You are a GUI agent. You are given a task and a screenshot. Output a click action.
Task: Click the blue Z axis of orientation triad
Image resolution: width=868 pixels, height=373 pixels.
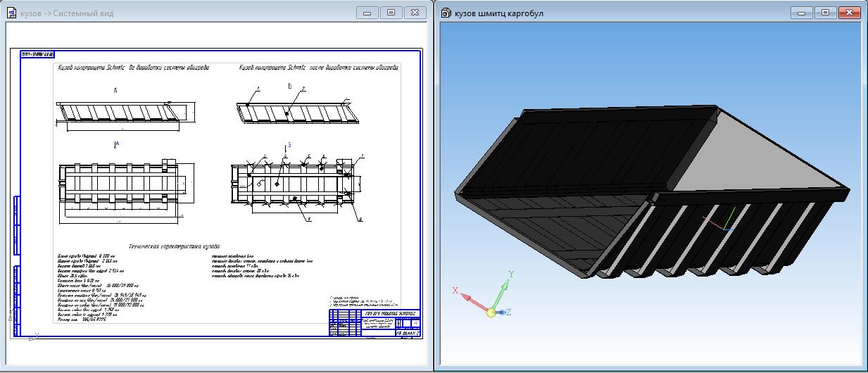[x=502, y=311]
